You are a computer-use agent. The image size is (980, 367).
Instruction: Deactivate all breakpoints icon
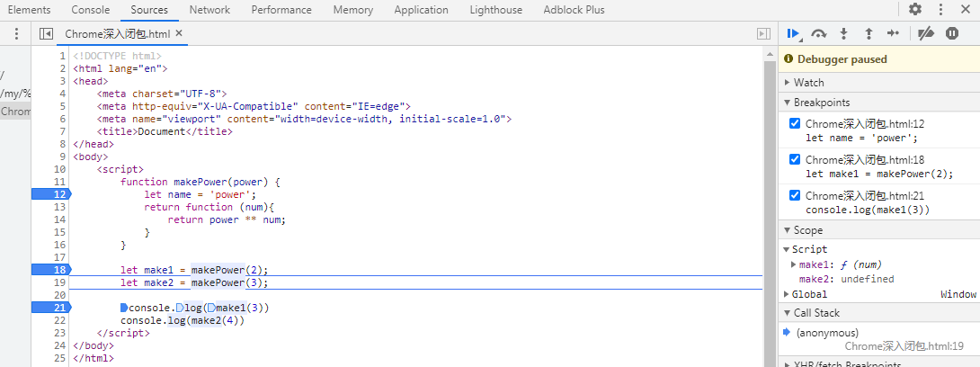(x=925, y=34)
